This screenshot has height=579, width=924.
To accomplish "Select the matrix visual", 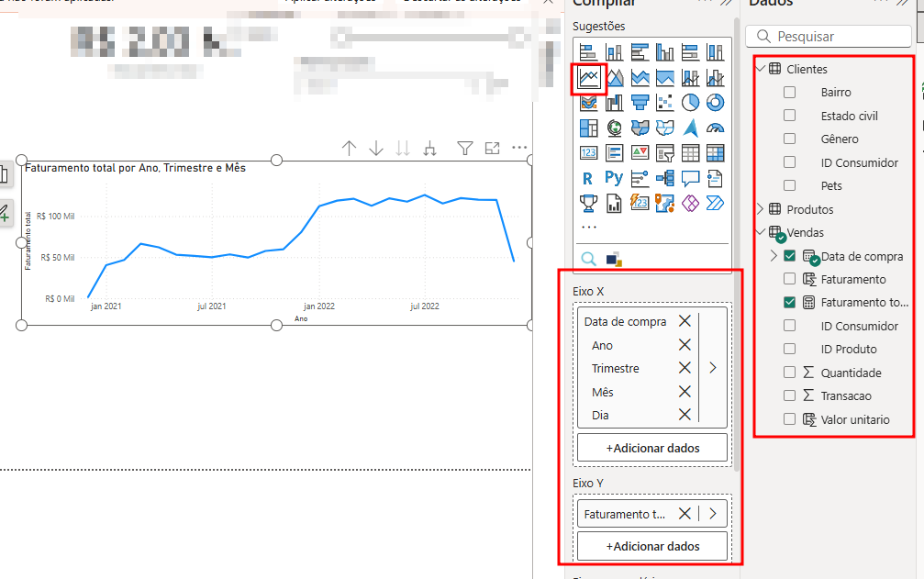I will pyautogui.click(x=716, y=153).
